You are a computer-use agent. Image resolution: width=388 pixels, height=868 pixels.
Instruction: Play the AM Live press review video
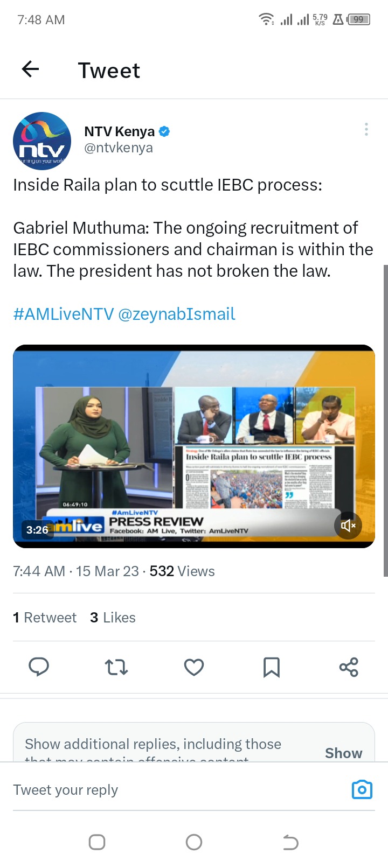(x=194, y=446)
